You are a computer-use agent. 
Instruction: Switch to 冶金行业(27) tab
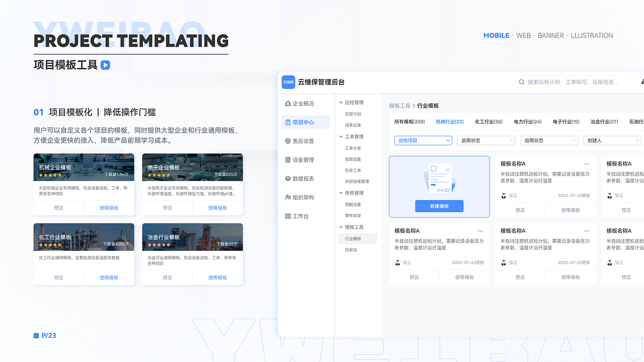[x=604, y=122]
